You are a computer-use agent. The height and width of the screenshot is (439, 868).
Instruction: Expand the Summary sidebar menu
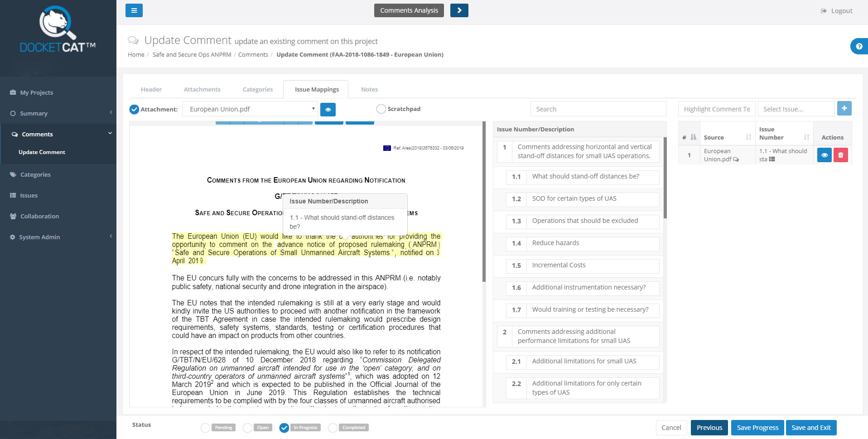[58, 113]
